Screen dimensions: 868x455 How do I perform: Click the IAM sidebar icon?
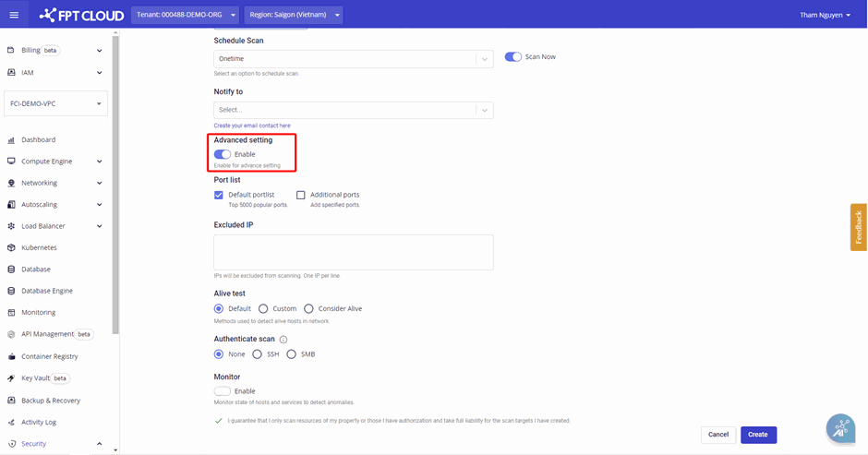point(10,73)
